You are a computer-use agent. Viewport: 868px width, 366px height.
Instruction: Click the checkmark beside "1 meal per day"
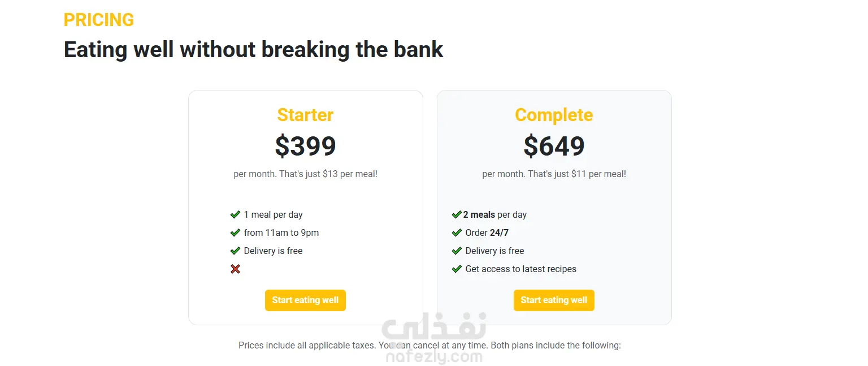pyautogui.click(x=235, y=215)
